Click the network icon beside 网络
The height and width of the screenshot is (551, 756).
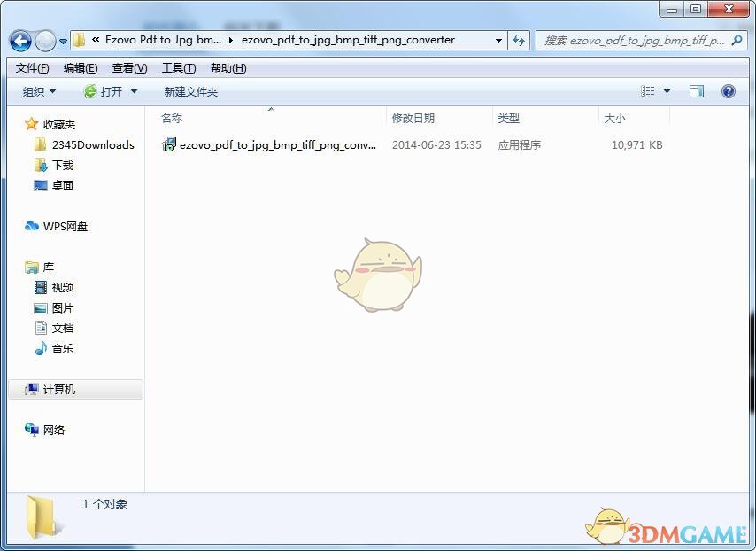click(x=32, y=430)
